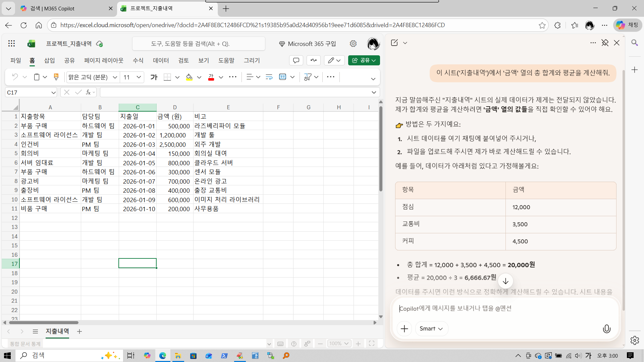Click the merge cells icon
The height and width of the screenshot is (362, 644).
[283, 77]
